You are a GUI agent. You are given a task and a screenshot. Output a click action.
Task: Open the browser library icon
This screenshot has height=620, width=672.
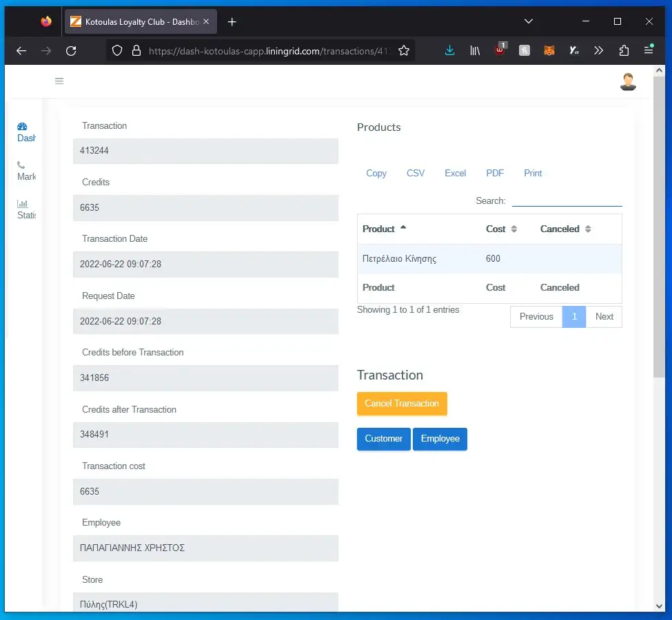pyautogui.click(x=474, y=50)
